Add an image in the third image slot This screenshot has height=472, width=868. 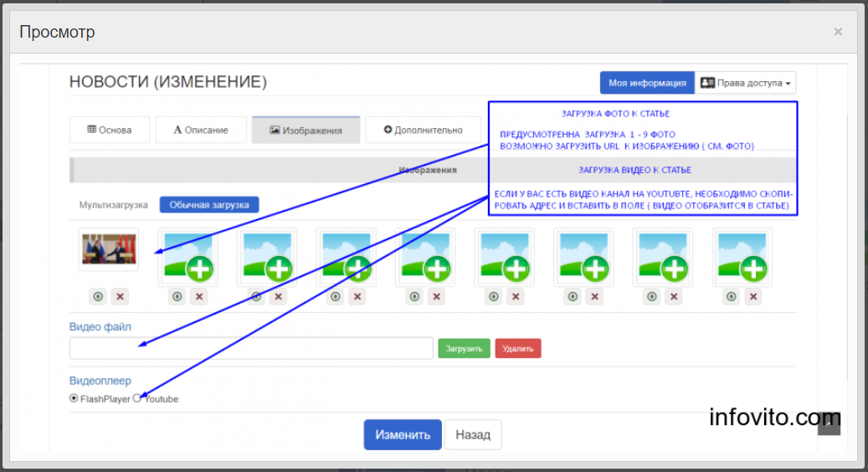click(x=267, y=257)
